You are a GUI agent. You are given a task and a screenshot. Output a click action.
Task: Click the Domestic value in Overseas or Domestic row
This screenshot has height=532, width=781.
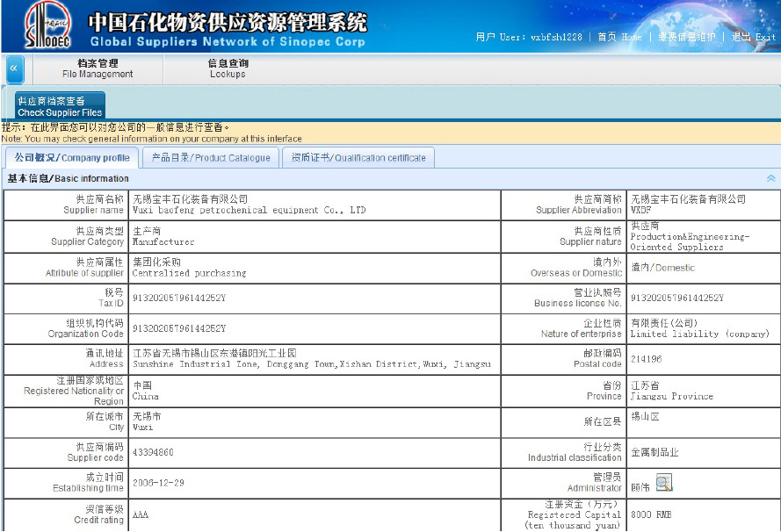point(662,268)
